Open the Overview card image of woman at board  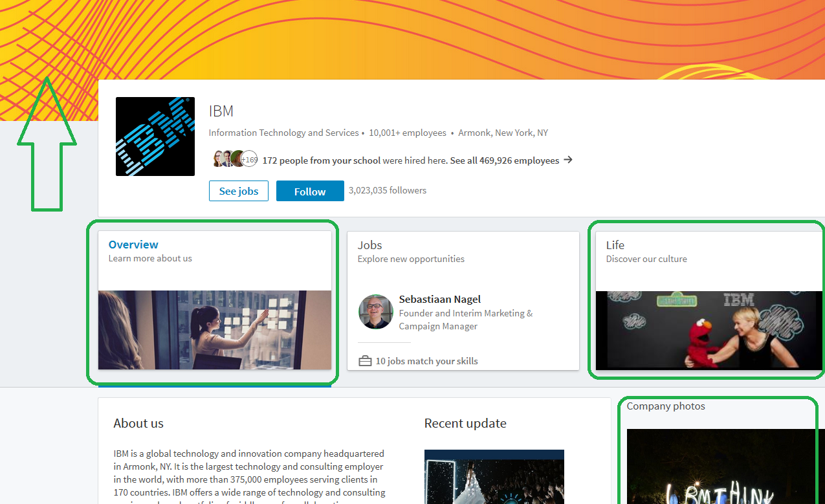(215, 330)
